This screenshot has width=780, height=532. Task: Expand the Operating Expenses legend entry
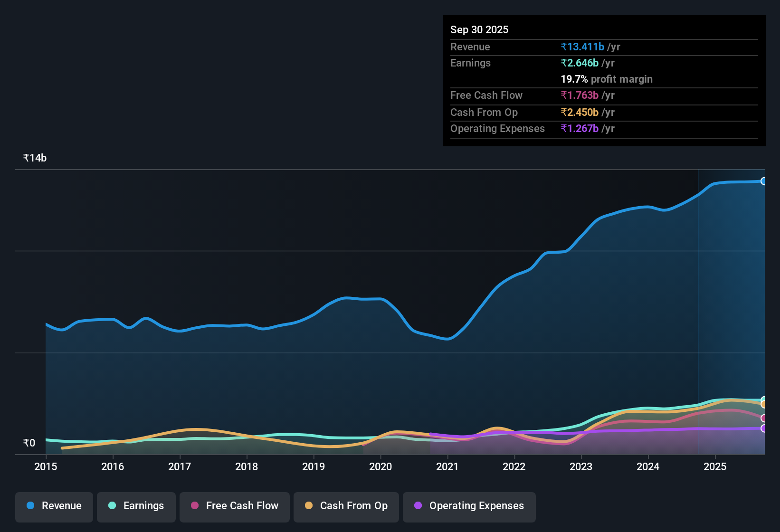469,506
